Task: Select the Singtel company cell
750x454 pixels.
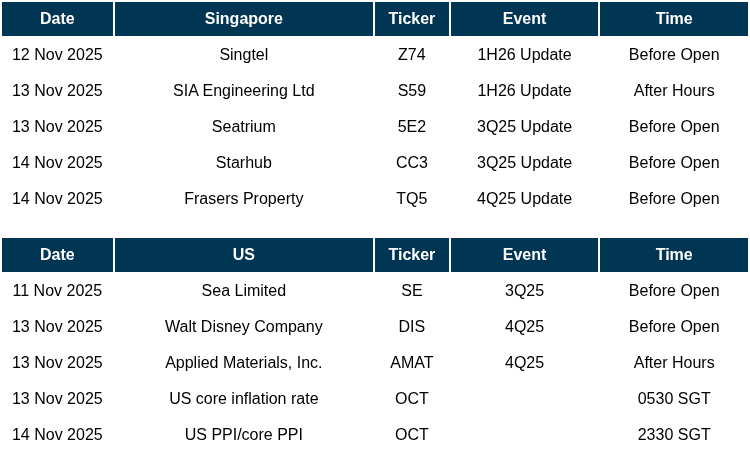Action: (243, 55)
